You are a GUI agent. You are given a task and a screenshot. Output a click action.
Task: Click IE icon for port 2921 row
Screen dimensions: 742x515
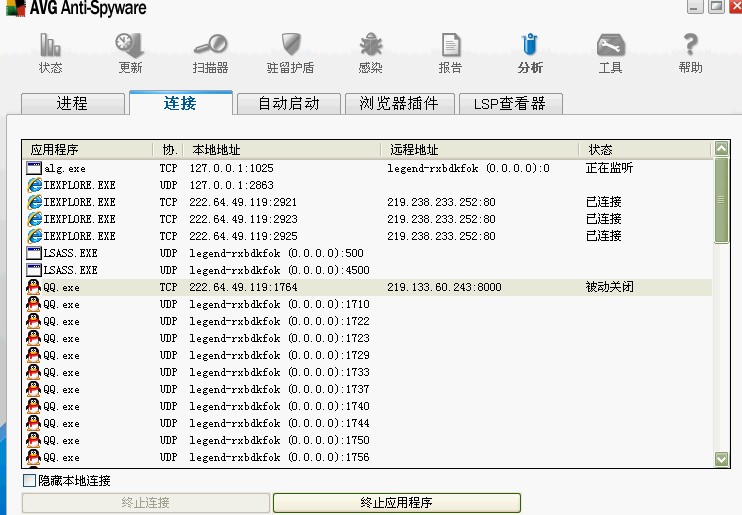tap(34, 202)
